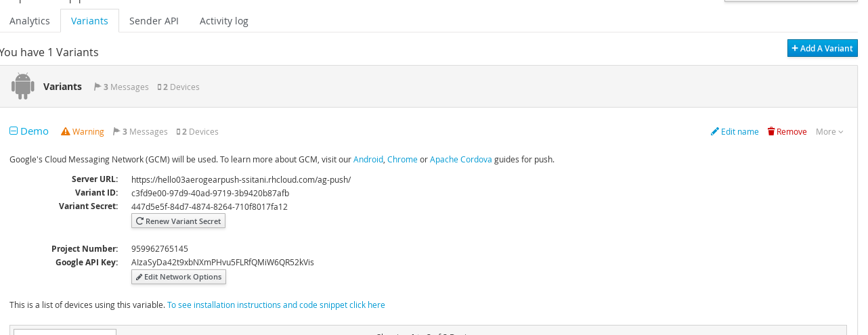Open the Sender API tab
868x335 pixels.
(x=154, y=21)
